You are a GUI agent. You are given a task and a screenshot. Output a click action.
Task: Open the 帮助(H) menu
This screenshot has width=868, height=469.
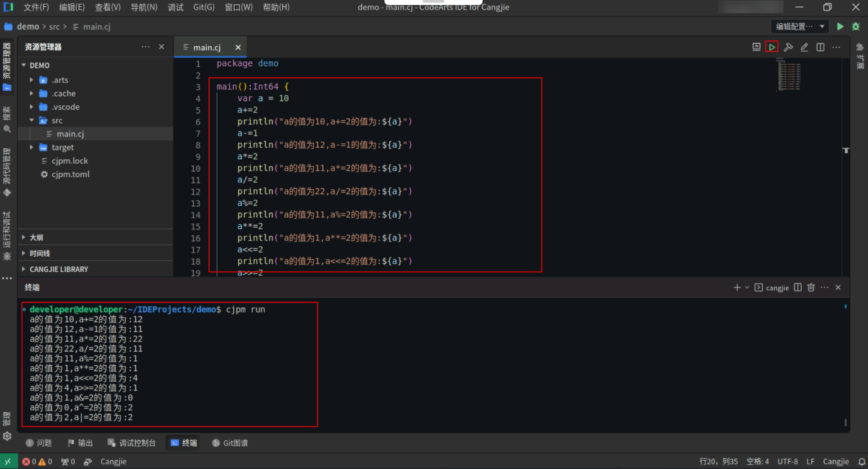pos(276,7)
